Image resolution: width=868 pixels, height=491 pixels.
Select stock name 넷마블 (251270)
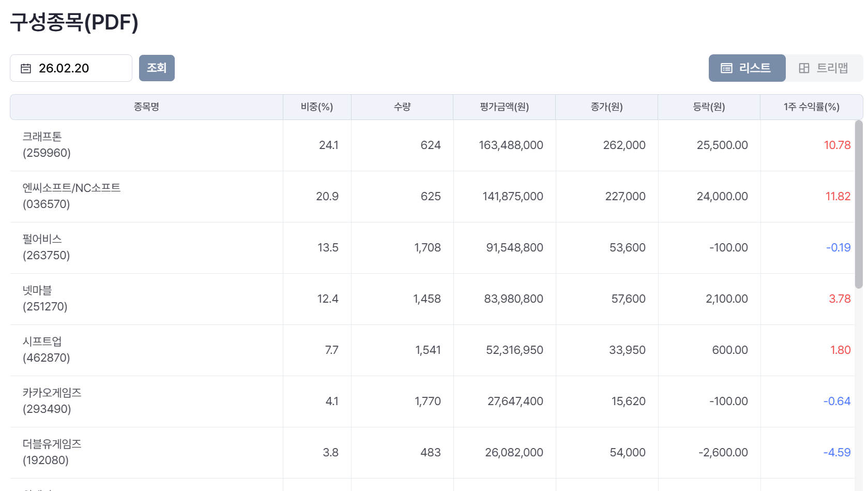pos(45,299)
